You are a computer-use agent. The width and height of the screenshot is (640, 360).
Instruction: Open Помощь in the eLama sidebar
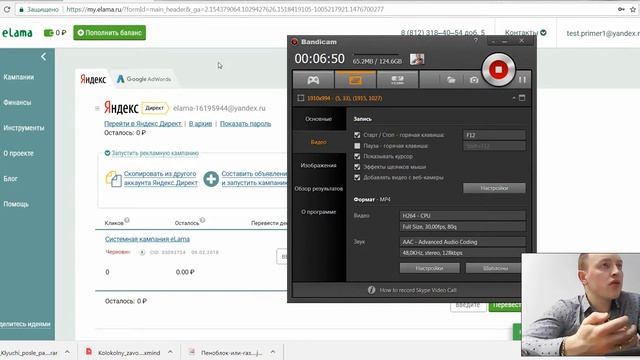click(x=16, y=204)
